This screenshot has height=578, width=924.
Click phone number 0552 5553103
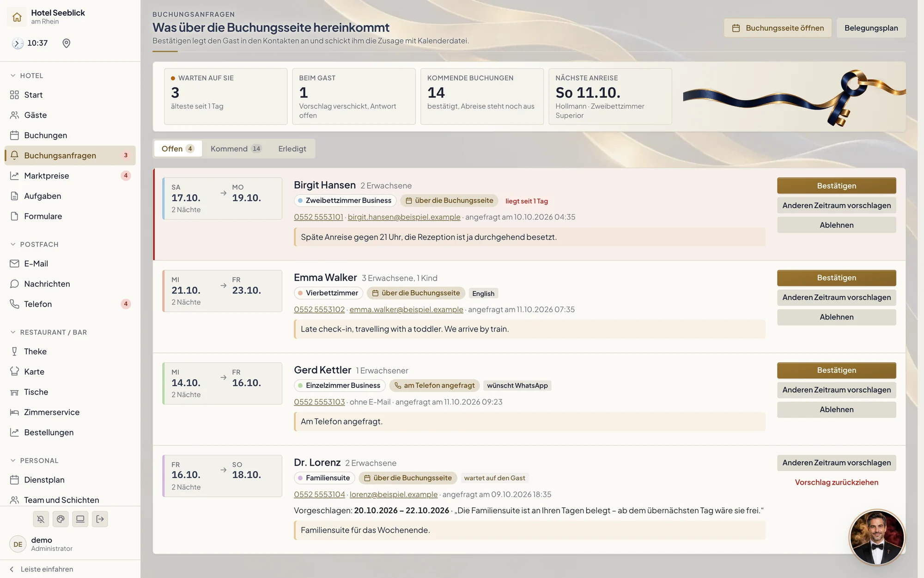319,402
